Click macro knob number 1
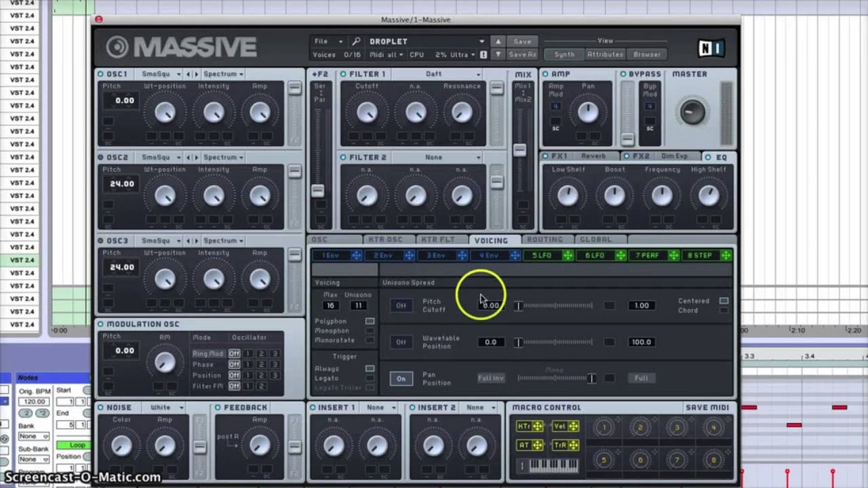Screen dimensions: 868x488 click(604, 428)
